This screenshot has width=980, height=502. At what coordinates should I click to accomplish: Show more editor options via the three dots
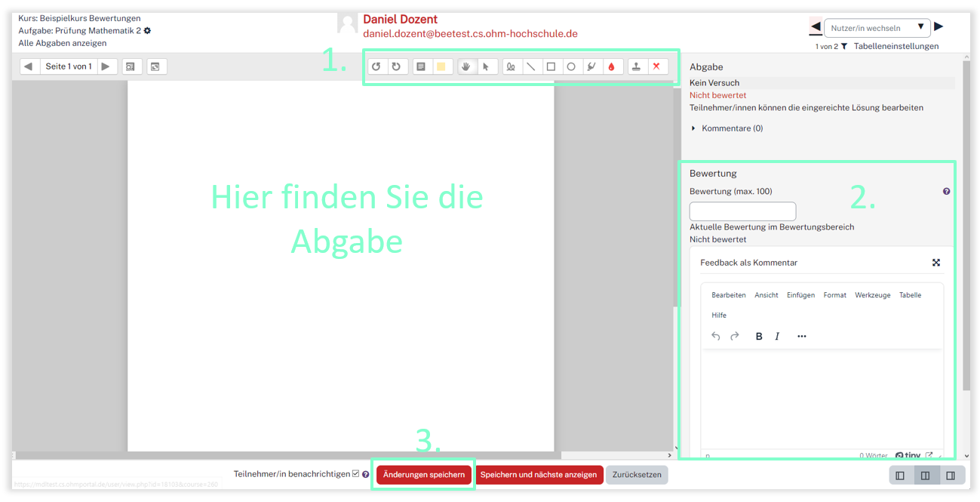pyautogui.click(x=801, y=337)
